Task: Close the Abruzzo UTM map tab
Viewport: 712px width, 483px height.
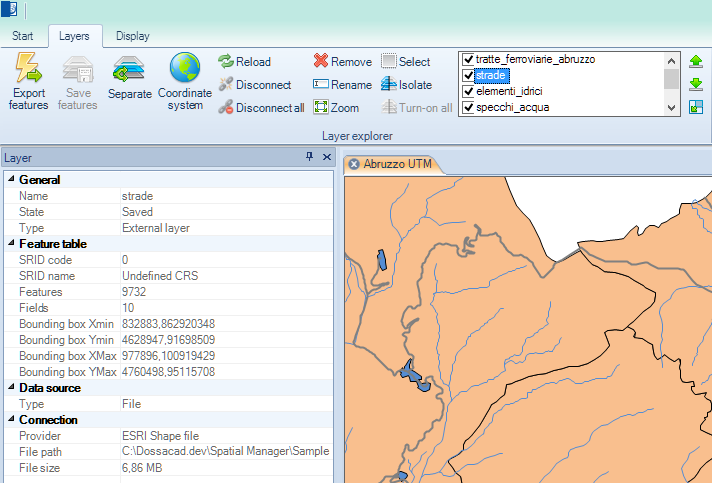Action: pyautogui.click(x=354, y=164)
